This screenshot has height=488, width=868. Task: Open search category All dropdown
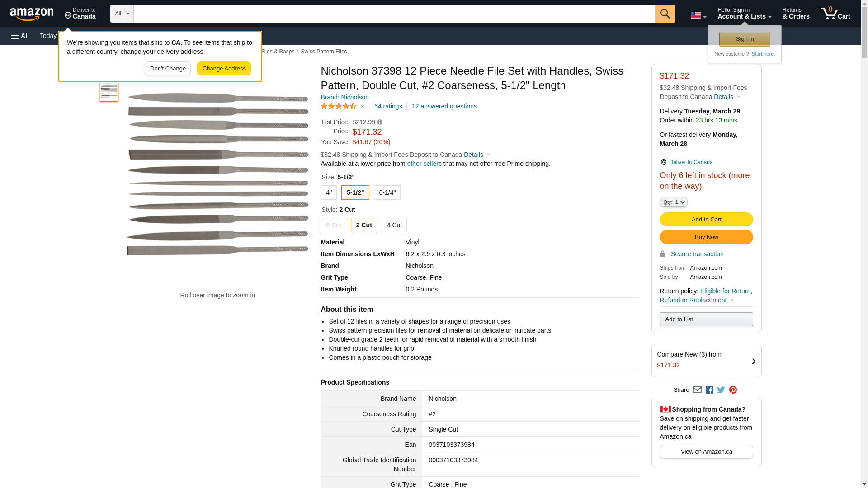[x=122, y=14]
